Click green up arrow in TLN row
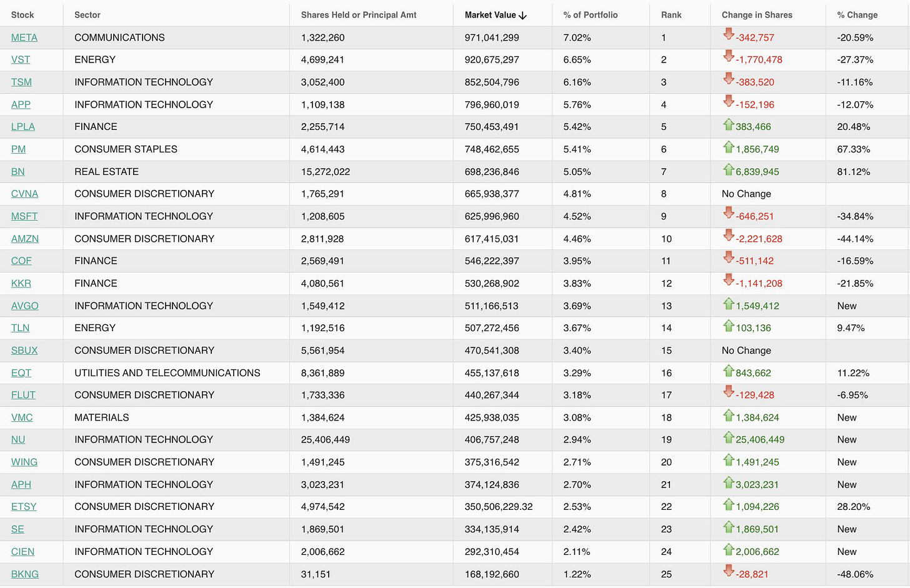Image resolution: width=910 pixels, height=588 pixels. pos(728,326)
